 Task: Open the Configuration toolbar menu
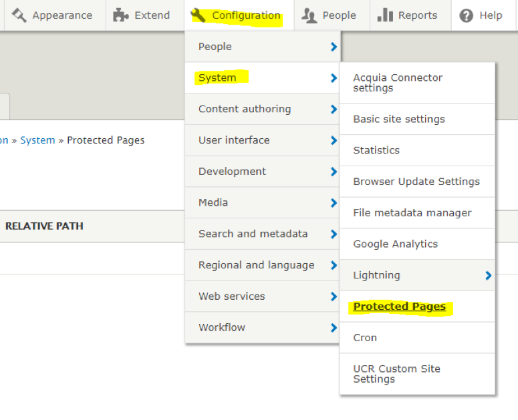click(239, 15)
